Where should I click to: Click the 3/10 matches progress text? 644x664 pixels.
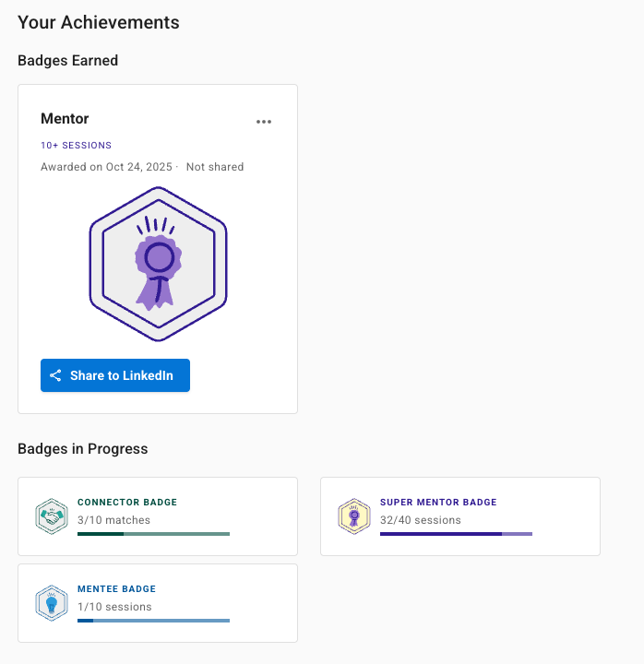coord(113,520)
